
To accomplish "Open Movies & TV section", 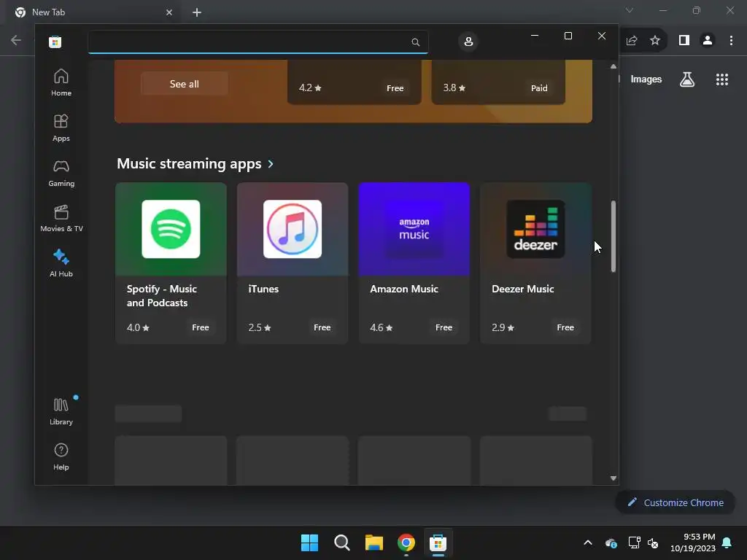I will pyautogui.click(x=61, y=219).
